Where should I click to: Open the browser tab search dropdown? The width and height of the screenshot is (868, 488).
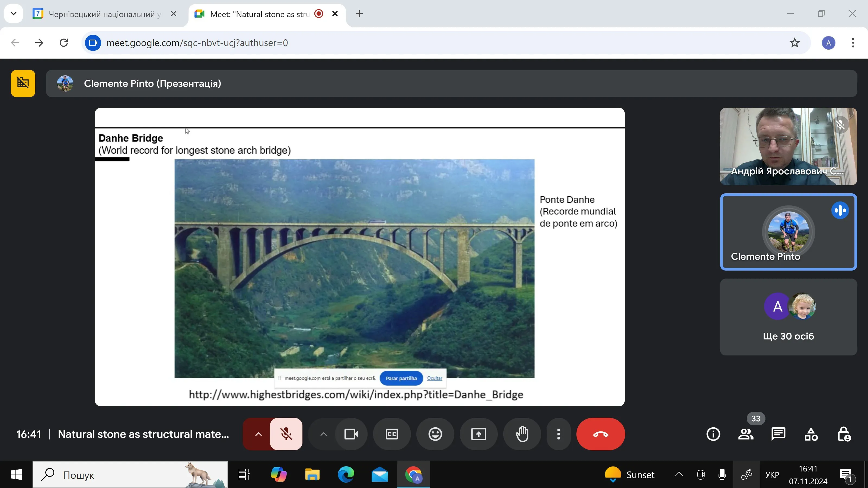pyautogui.click(x=14, y=14)
